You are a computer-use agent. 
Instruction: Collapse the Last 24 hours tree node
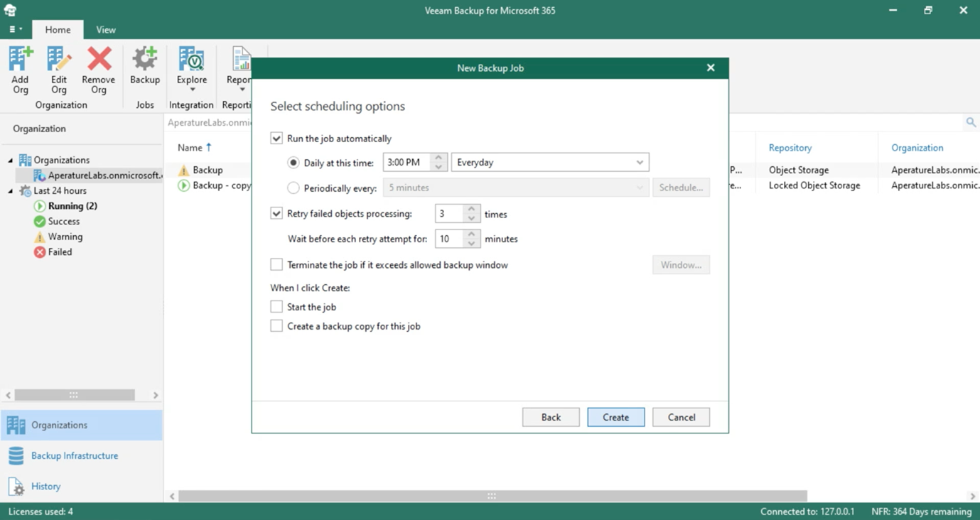pyautogui.click(x=11, y=191)
